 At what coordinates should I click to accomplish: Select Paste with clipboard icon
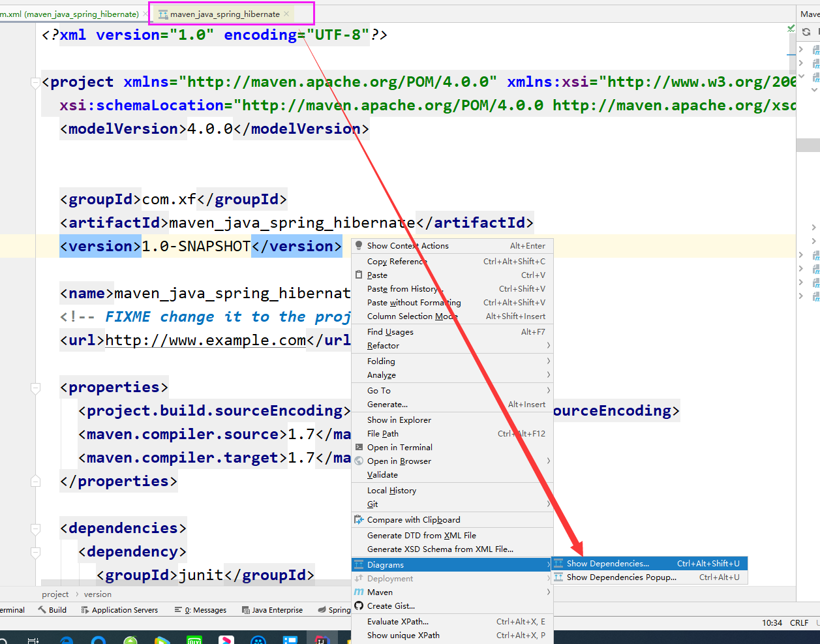[451, 275]
